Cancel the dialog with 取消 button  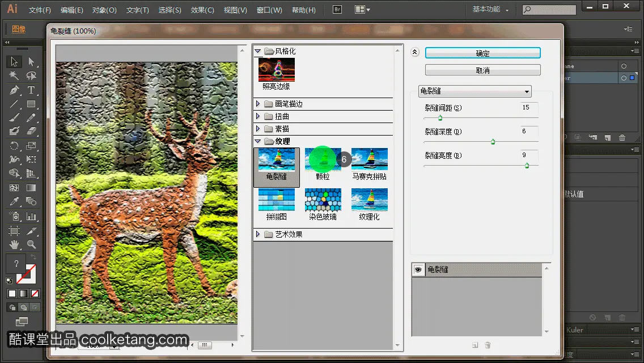482,70
